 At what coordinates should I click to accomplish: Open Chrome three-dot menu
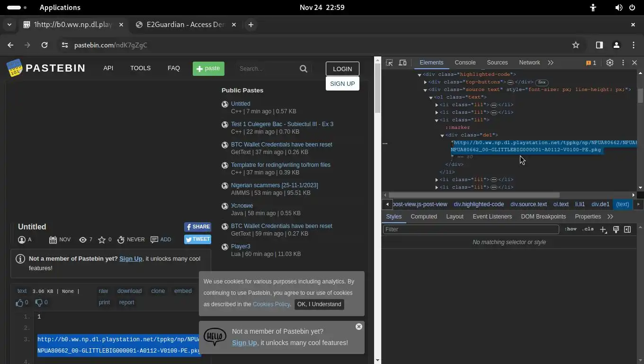[x=634, y=45]
